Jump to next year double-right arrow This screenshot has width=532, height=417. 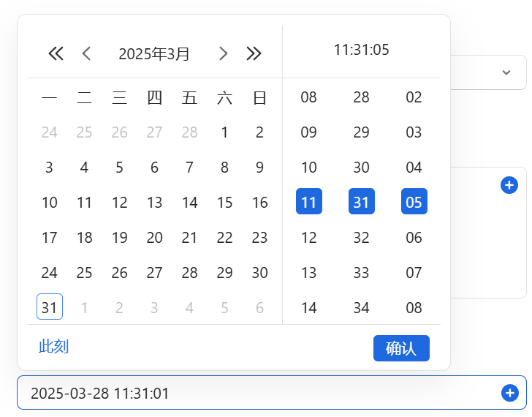[x=254, y=53]
